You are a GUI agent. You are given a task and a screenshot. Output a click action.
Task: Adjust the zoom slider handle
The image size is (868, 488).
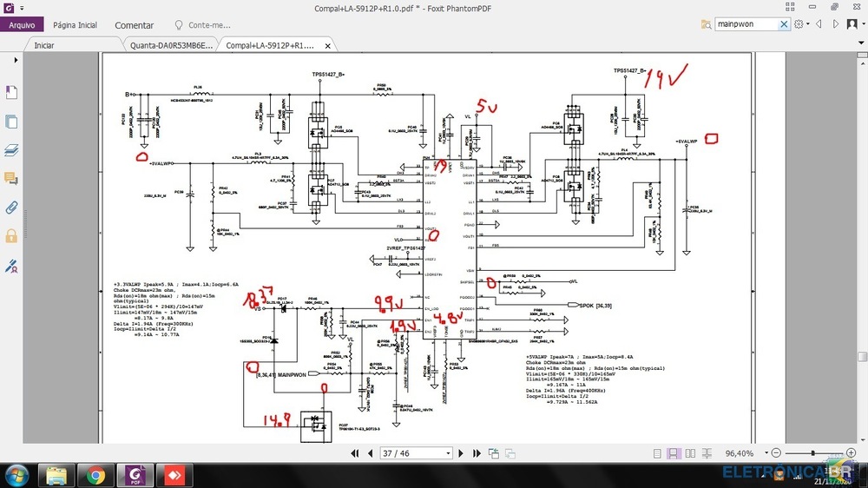(x=813, y=453)
